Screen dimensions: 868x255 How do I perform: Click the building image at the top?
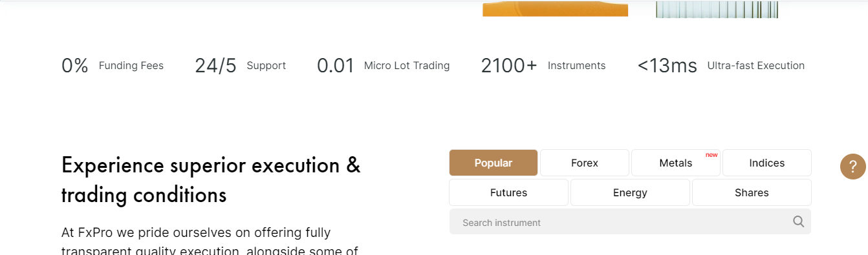tap(717, 9)
